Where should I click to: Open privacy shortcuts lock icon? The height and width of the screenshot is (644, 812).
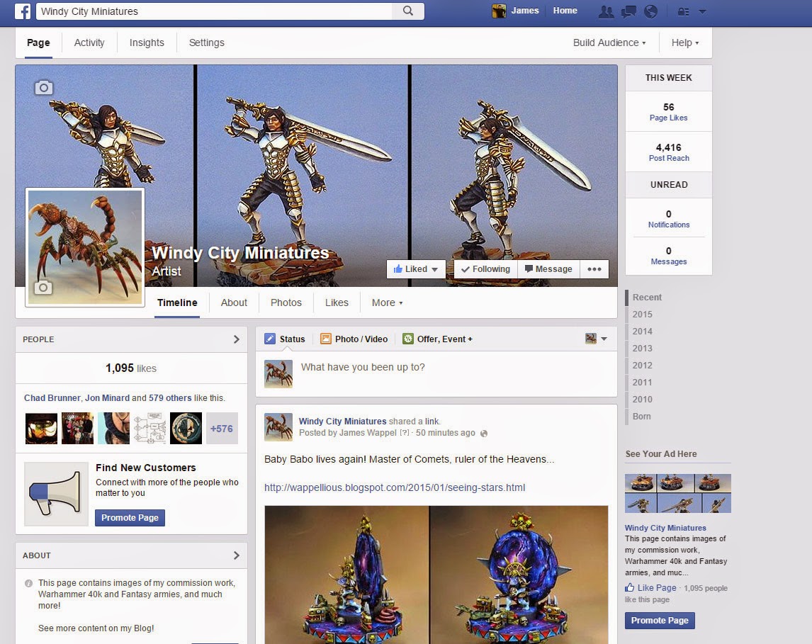(684, 11)
